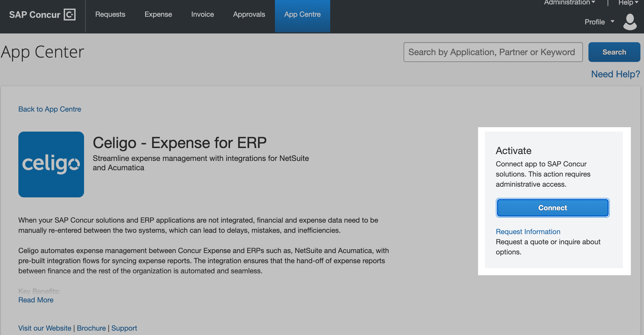This screenshot has height=335, width=644.
Task: Click the Need Help? link
Action: [x=615, y=74]
